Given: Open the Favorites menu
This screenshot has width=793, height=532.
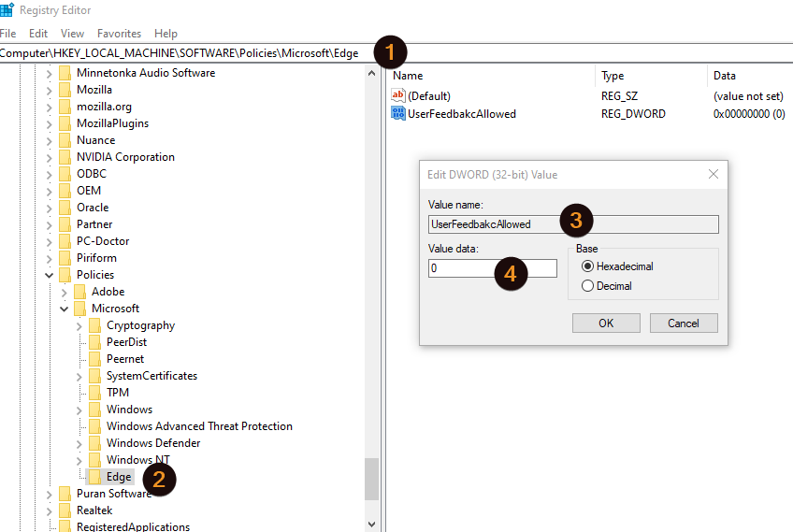Looking at the screenshot, I should [x=119, y=34].
